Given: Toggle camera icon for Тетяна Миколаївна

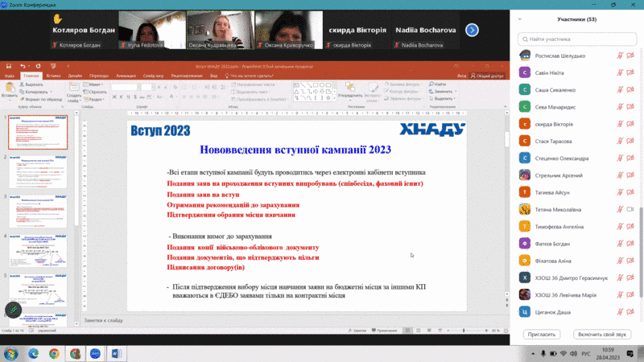Looking at the screenshot, I should [631, 208].
